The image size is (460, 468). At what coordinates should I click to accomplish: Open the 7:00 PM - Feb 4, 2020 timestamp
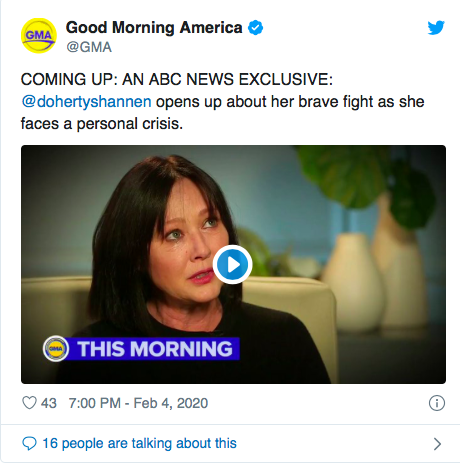click(138, 403)
